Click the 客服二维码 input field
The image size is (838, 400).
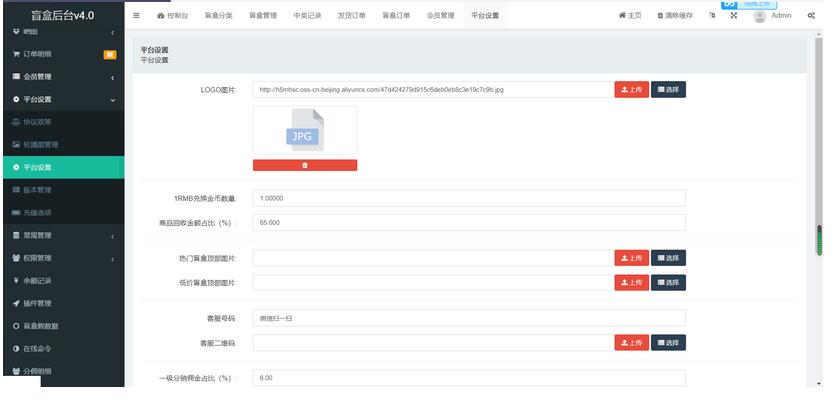point(433,343)
